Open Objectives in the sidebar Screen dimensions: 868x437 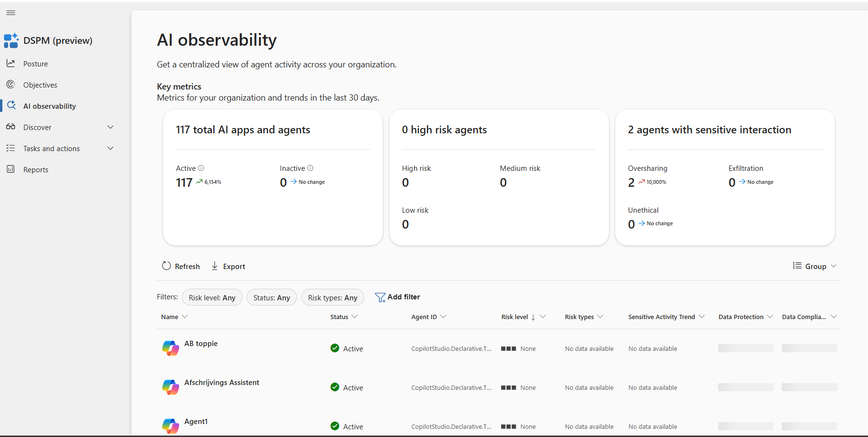(40, 85)
